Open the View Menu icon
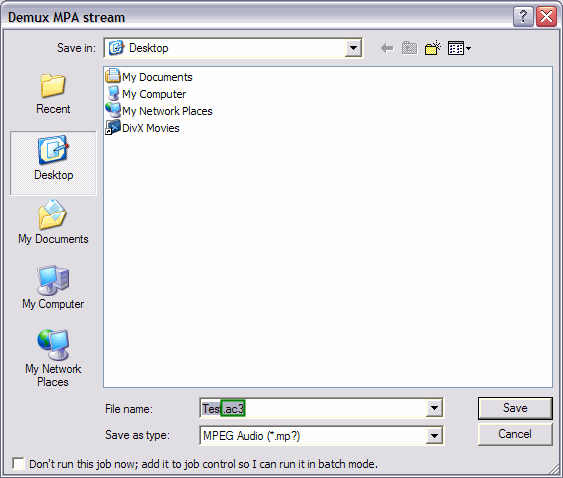Screen dimensions: 563x478 pyautogui.click(x=459, y=48)
